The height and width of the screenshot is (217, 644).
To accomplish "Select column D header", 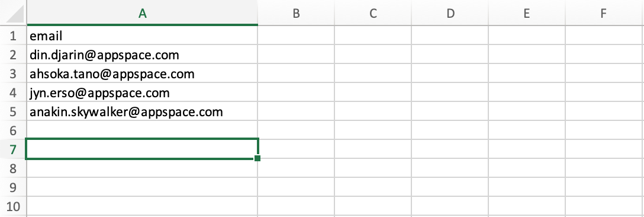I will click(450, 13).
